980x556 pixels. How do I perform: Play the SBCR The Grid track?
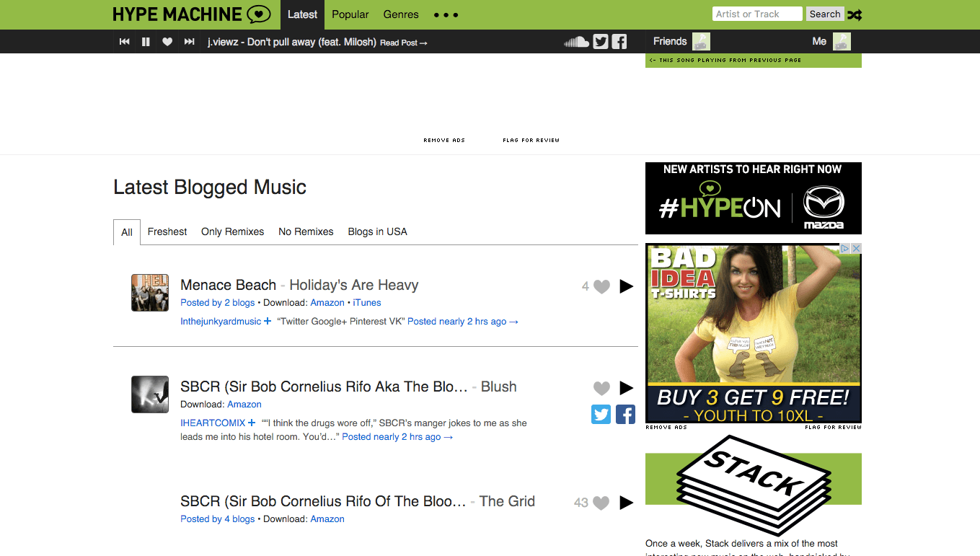click(626, 503)
